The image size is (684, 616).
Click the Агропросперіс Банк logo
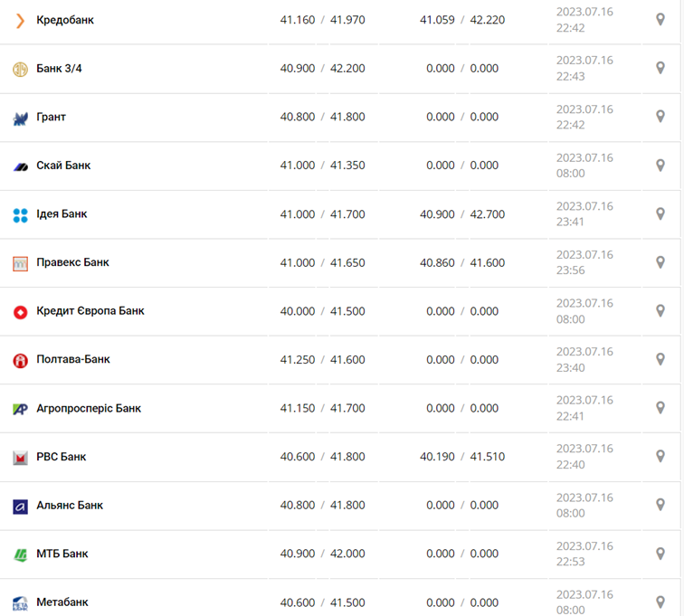[20, 409]
